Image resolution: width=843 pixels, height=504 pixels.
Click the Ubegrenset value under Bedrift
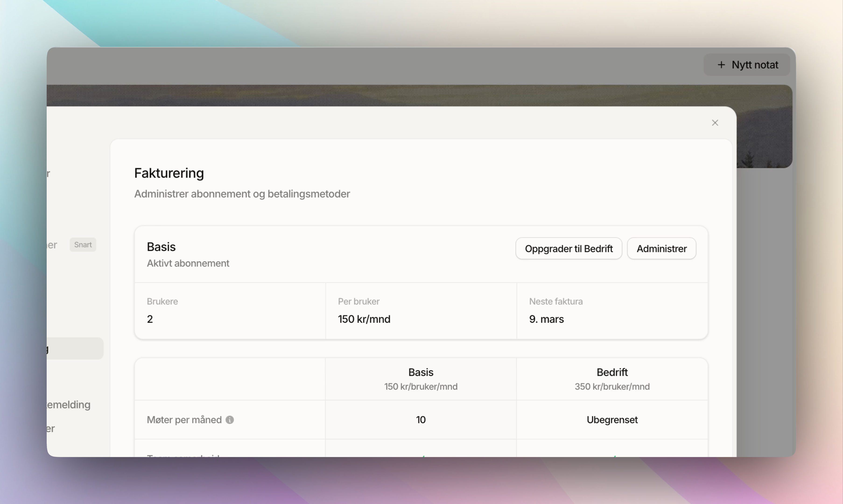point(612,420)
